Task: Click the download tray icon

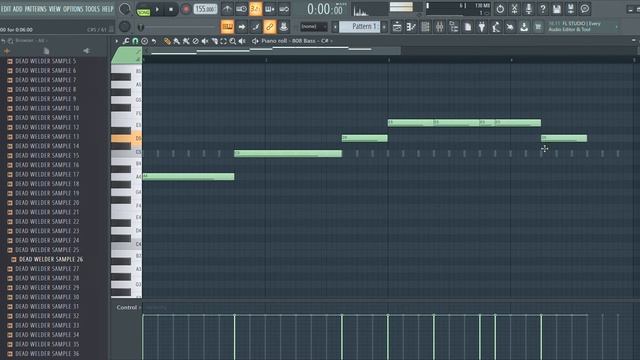Action: [524, 27]
